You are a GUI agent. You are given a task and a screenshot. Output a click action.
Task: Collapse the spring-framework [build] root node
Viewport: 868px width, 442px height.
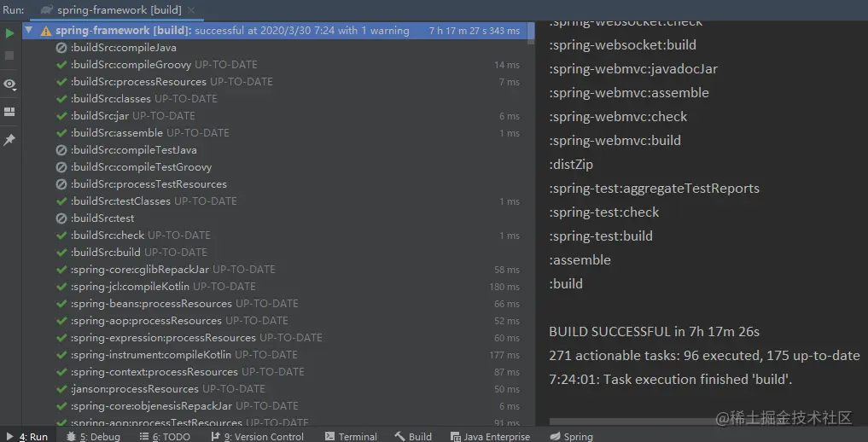(29, 31)
